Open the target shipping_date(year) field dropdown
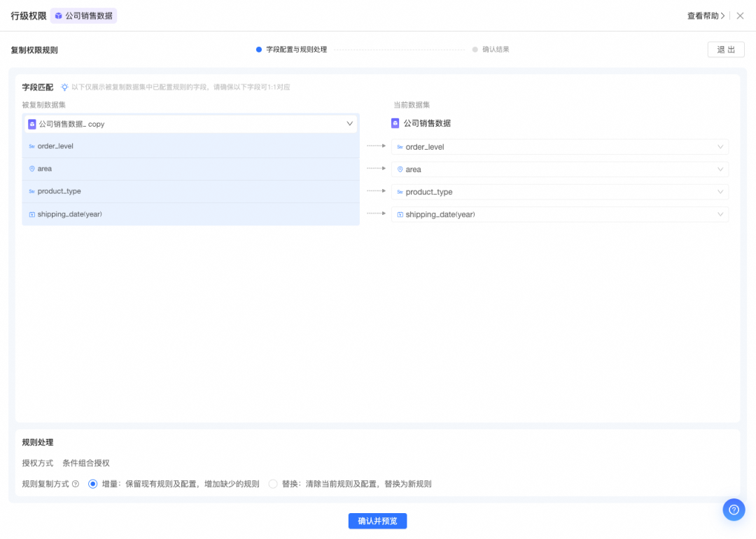Image resolution: width=756 pixels, height=539 pixels. pos(559,214)
